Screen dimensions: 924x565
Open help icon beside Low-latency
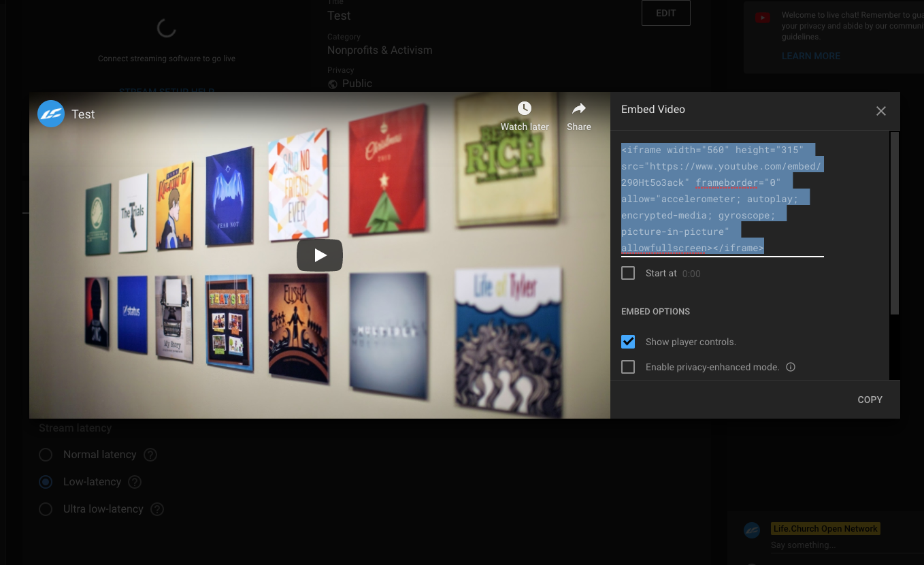point(135,482)
